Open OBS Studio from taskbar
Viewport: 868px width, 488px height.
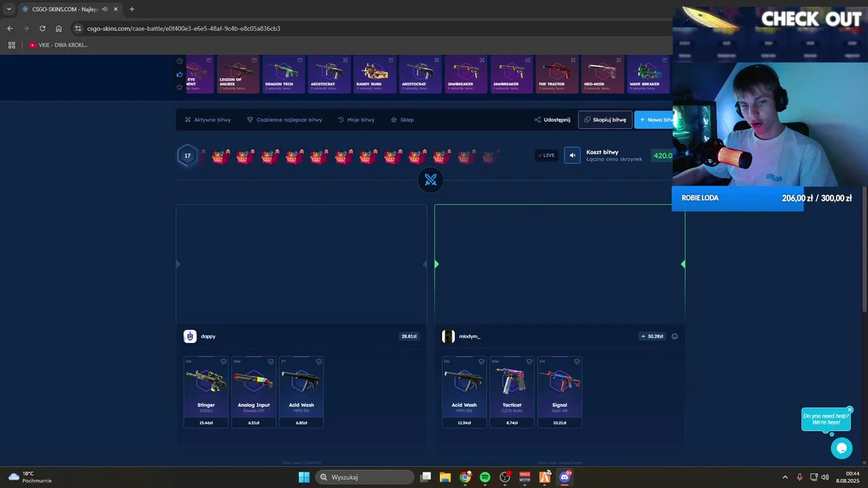tap(505, 477)
